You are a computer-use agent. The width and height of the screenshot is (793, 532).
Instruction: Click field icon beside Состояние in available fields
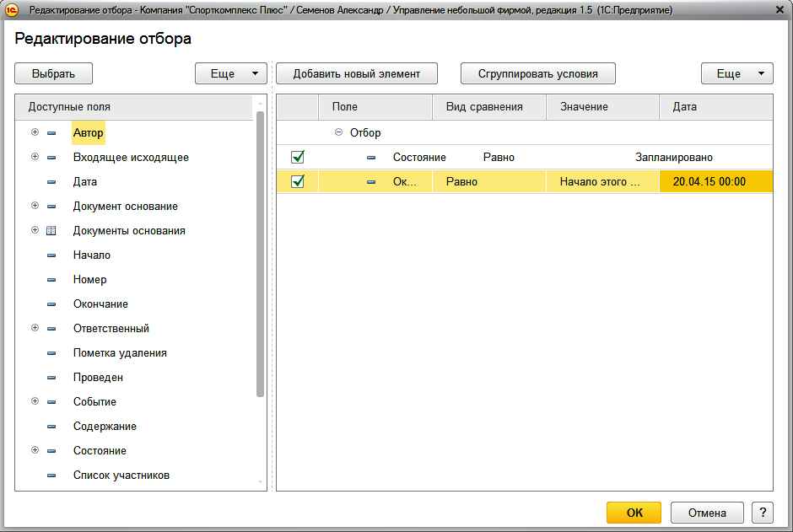point(51,451)
